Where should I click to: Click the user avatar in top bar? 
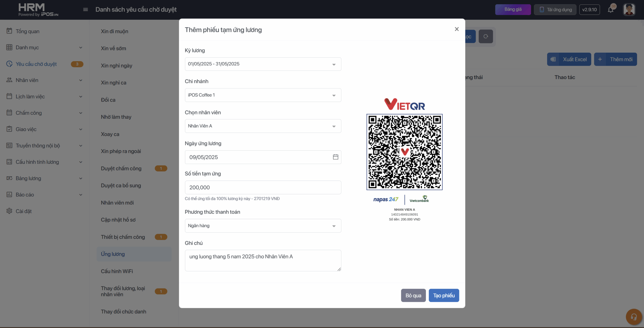(629, 10)
